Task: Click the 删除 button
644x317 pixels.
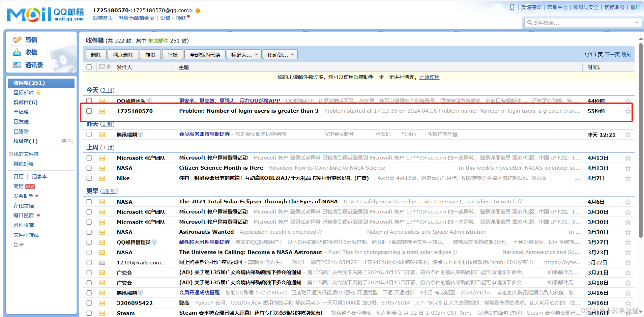Action: pos(96,55)
